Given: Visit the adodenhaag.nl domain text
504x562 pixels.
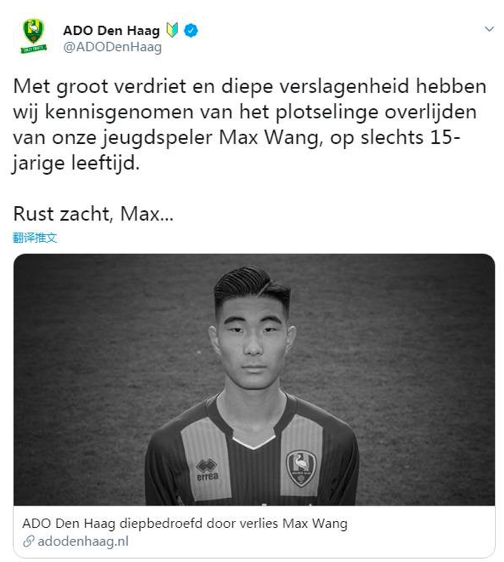Looking at the screenshot, I should [x=83, y=541].
